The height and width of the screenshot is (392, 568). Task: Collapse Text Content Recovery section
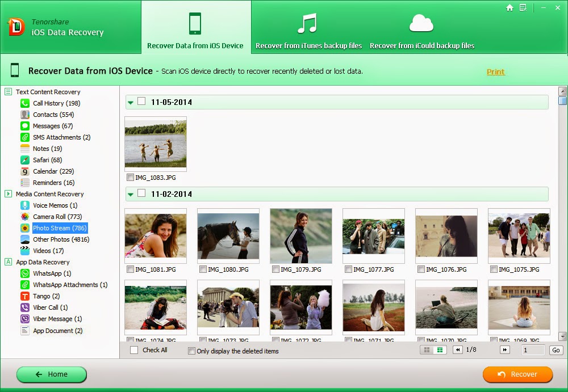pos(9,91)
